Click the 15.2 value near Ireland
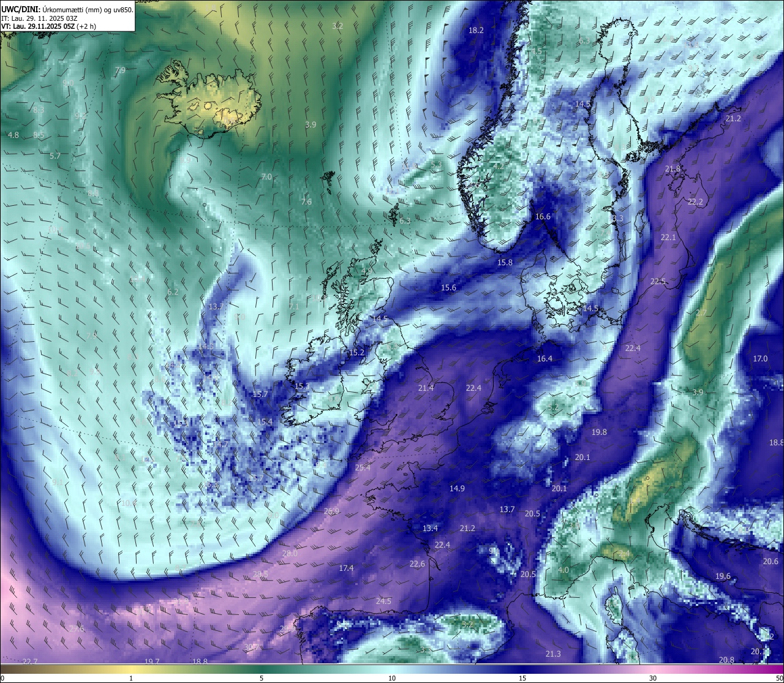The width and height of the screenshot is (784, 683). (356, 352)
